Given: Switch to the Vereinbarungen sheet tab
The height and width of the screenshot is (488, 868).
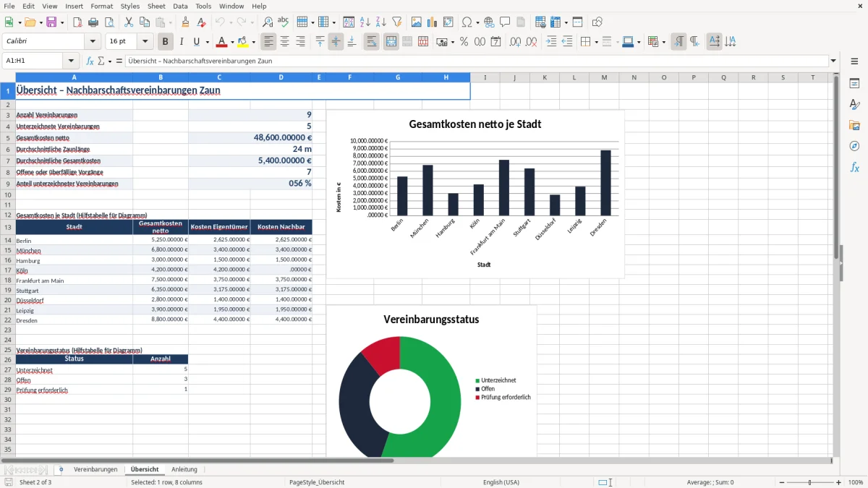Looking at the screenshot, I should (x=95, y=469).
